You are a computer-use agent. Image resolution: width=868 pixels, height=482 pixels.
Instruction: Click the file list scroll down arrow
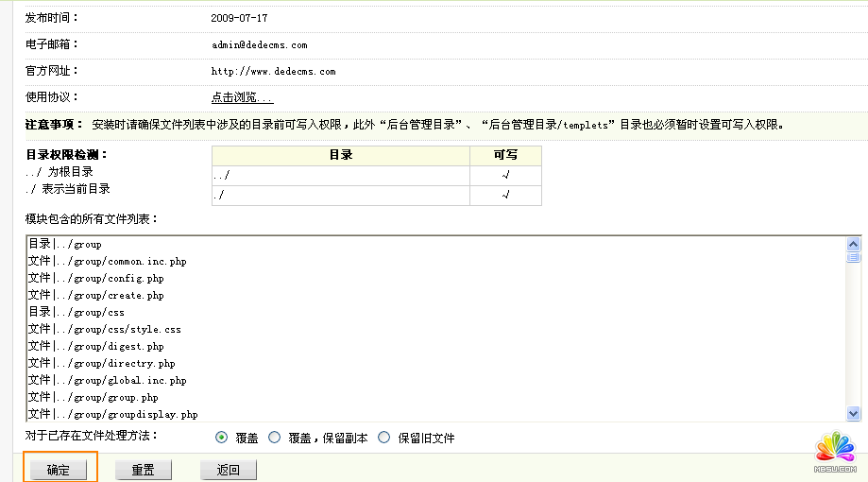coord(854,413)
